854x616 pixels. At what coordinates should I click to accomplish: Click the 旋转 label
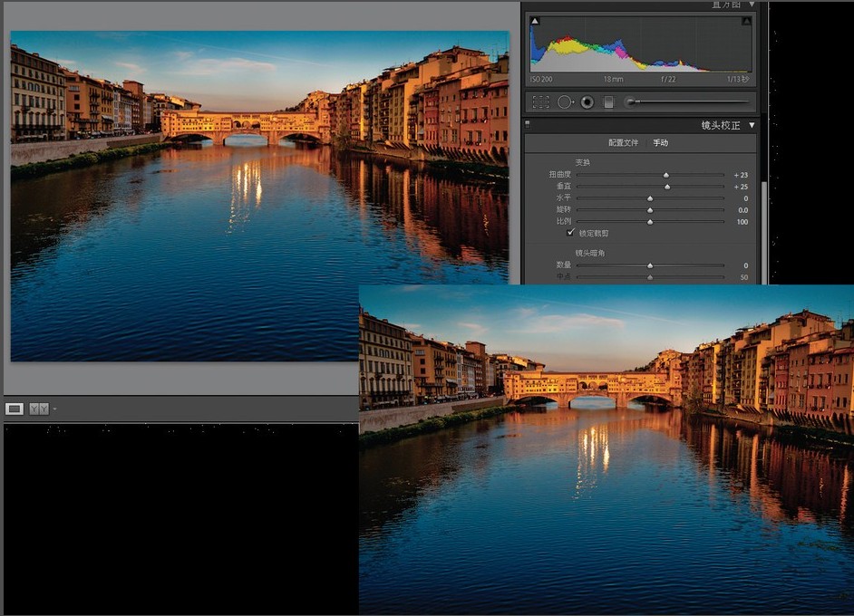click(564, 209)
